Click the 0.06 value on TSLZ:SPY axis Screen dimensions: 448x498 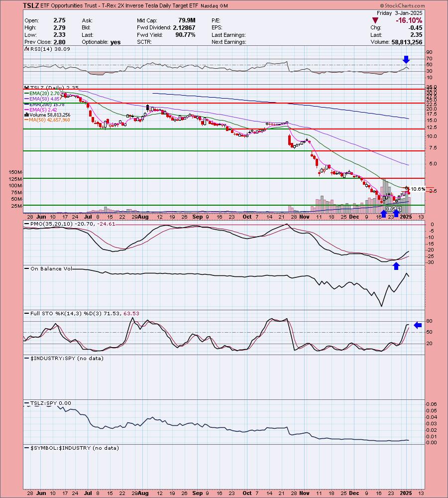(432, 404)
